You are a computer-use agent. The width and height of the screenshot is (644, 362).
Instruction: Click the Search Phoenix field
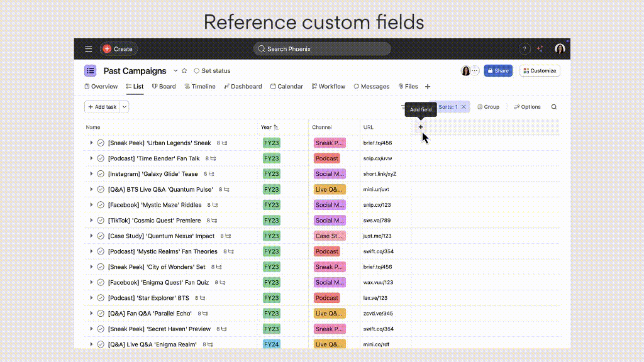coord(322,49)
